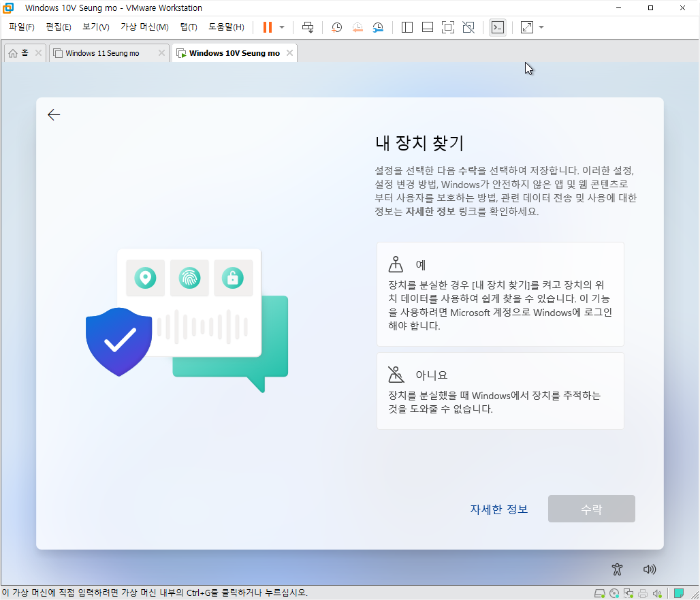The width and height of the screenshot is (700, 600).
Task: Open the 가상 머신(M) menu
Action: 144,27
